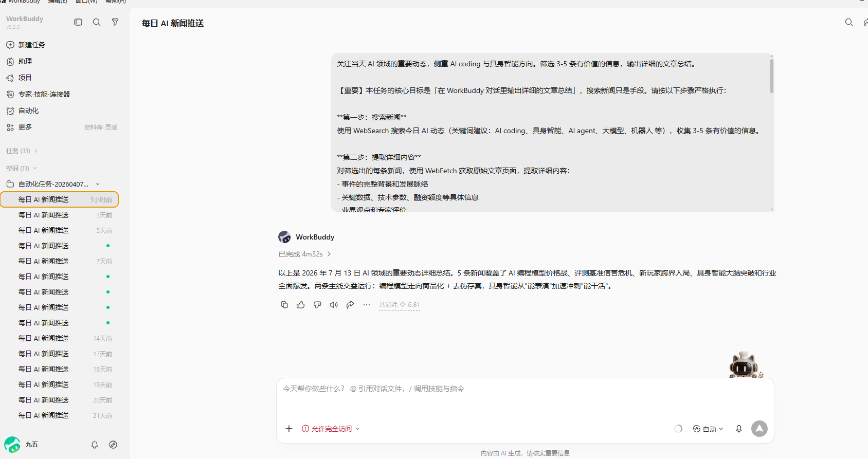The image size is (868, 459).
Task: Open notifications bell icon
Action: (x=95, y=445)
